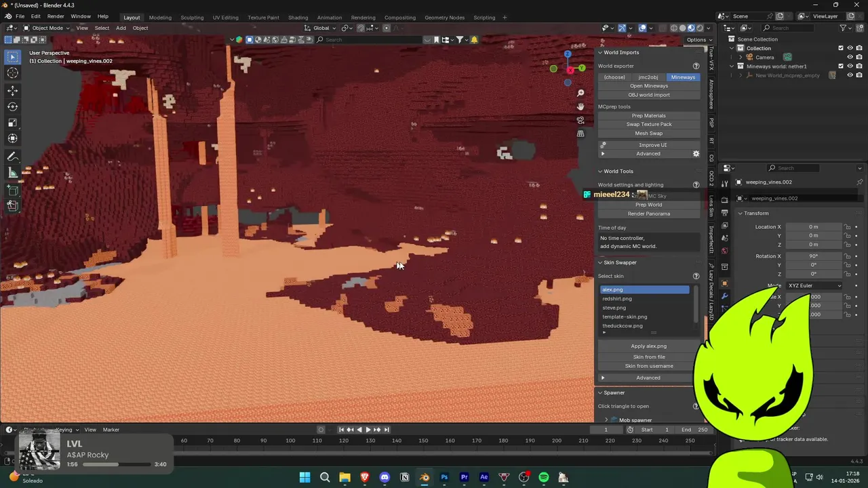Collapse the Skin Swapper panel
The width and height of the screenshot is (868, 488).
600,262
